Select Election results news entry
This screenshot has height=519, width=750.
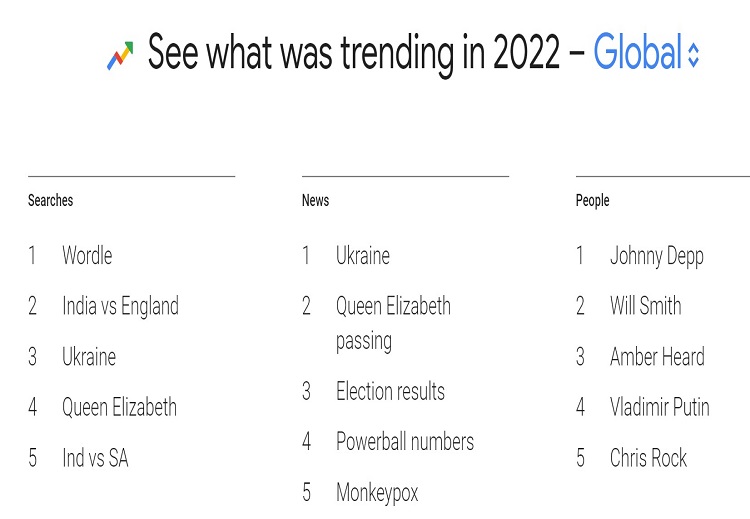[390, 391]
